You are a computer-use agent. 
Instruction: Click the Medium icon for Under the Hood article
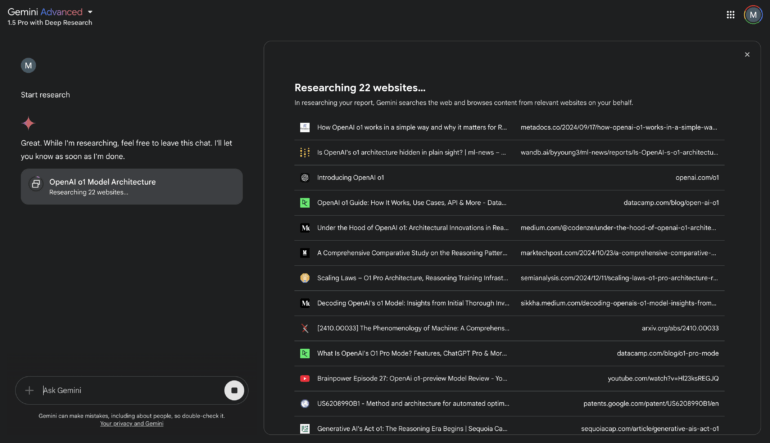click(305, 228)
